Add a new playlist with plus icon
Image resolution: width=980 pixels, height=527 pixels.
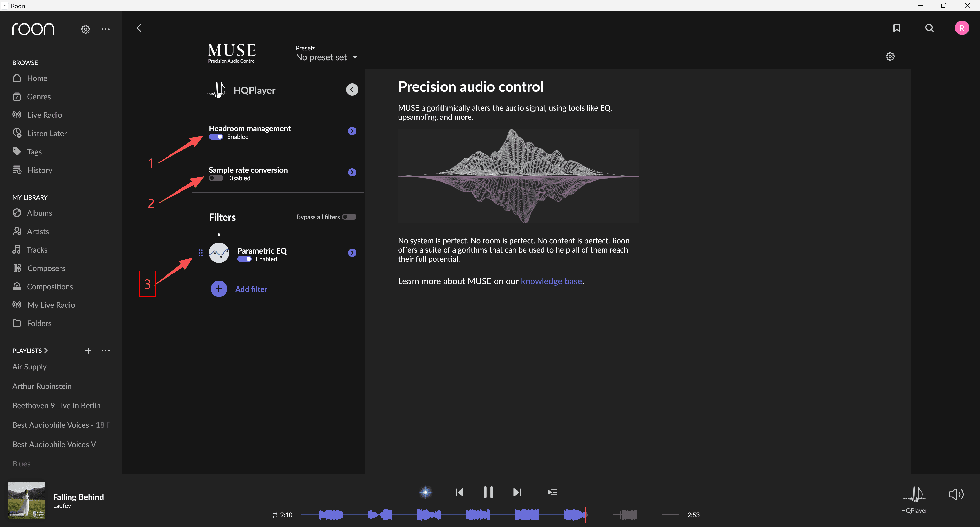tap(88, 351)
